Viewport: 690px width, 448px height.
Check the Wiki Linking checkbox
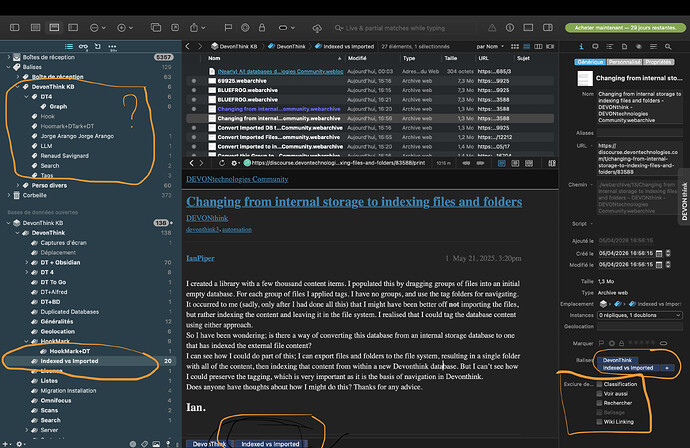tap(599, 422)
